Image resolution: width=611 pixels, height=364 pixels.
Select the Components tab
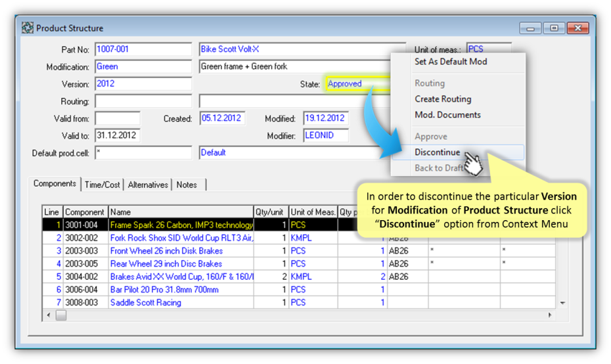pos(55,184)
